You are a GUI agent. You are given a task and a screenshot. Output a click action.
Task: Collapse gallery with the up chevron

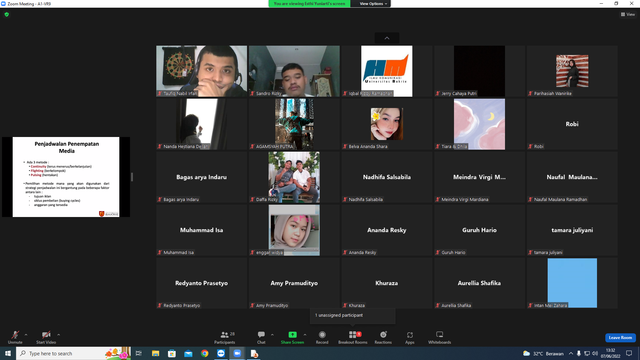[x=387, y=38]
